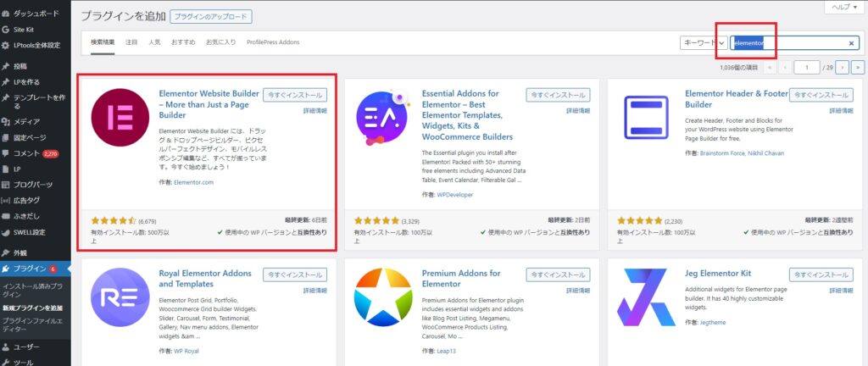The image size is (868, 366).
Task: Click the Royal Elementor Addons logo
Action: tap(120, 297)
